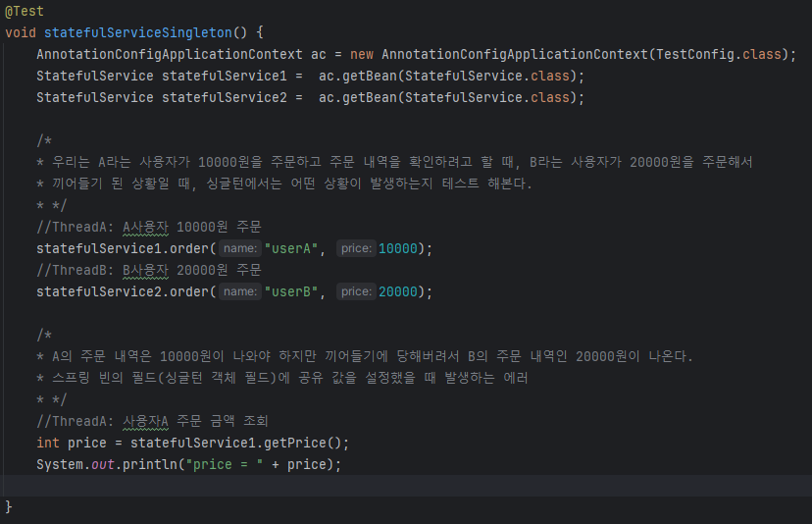Click the "price = " string literal
The image size is (812, 524).
[x=225, y=465]
